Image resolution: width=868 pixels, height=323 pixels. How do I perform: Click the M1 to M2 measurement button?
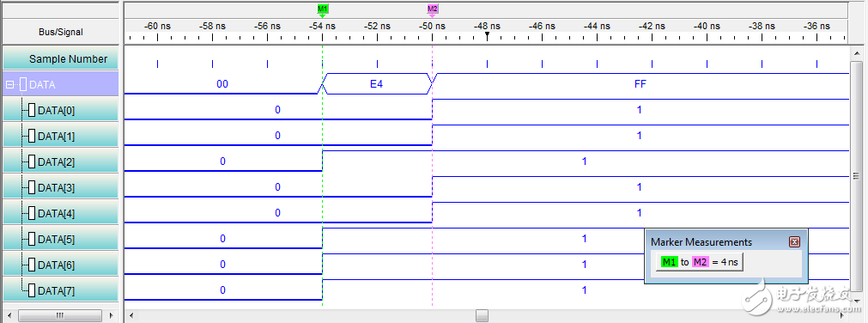click(700, 262)
